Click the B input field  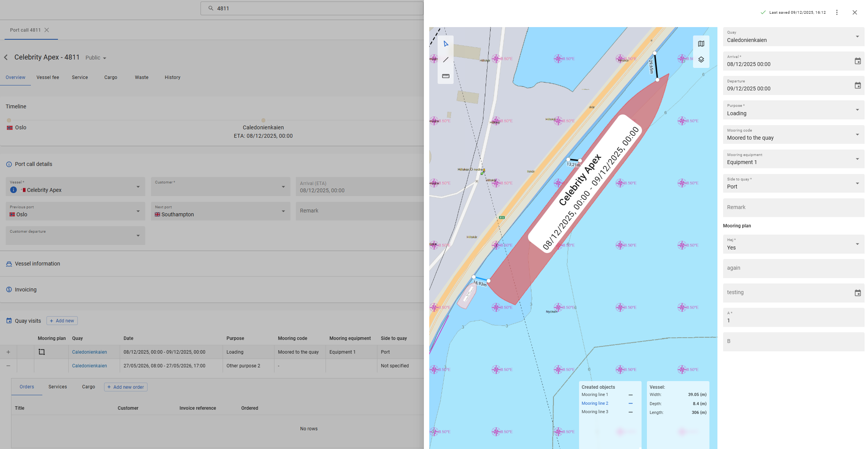pos(793,341)
